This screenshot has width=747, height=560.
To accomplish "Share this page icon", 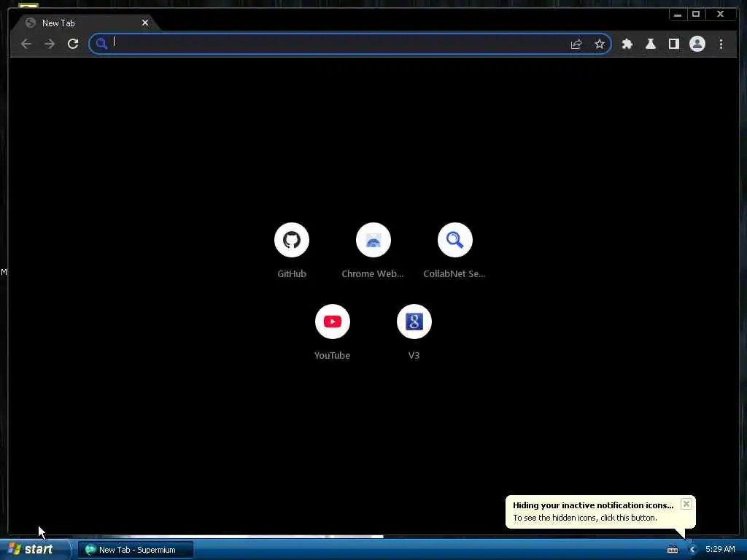I will click(x=576, y=44).
